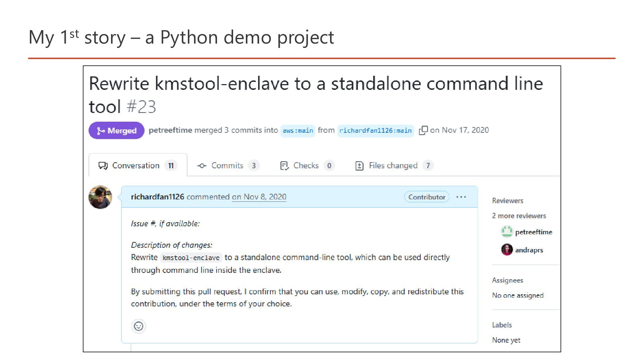644x362 pixels.
Task: Click the 'on Nov 8, 2020' timestamp link
Action: coord(259,197)
